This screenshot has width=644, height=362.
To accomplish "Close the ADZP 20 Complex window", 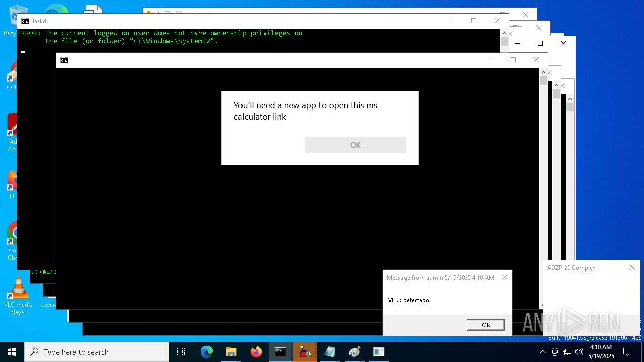I will (x=632, y=267).
